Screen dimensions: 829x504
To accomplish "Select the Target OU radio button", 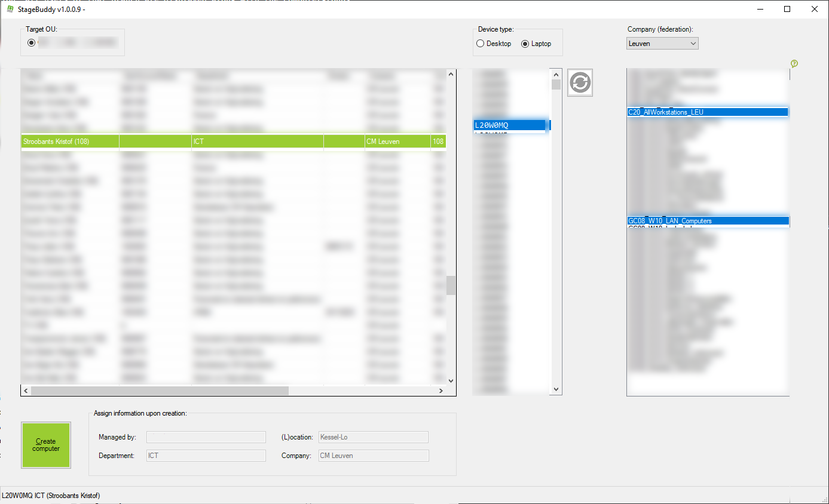I will coord(31,42).
